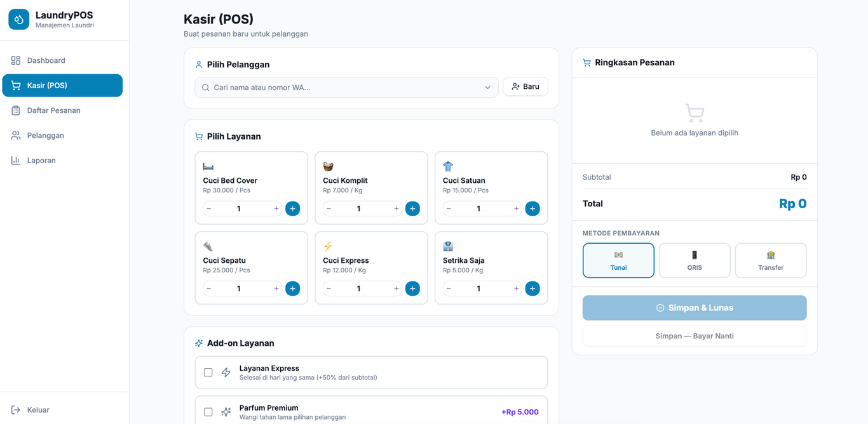Select Transfer payment method
Screen dimensions: 868x424
(x=771, y=260)
